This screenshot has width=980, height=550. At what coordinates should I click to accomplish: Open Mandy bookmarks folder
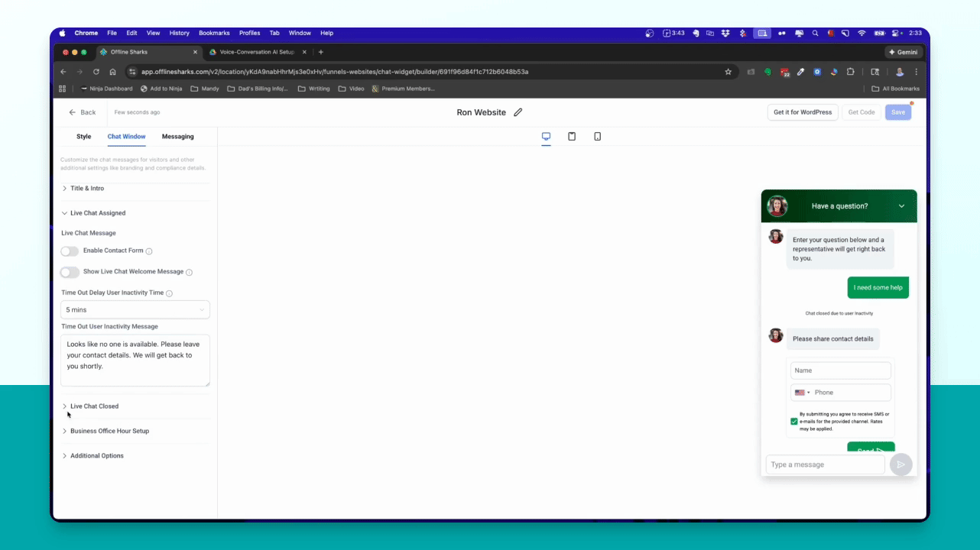coord(205,89)
